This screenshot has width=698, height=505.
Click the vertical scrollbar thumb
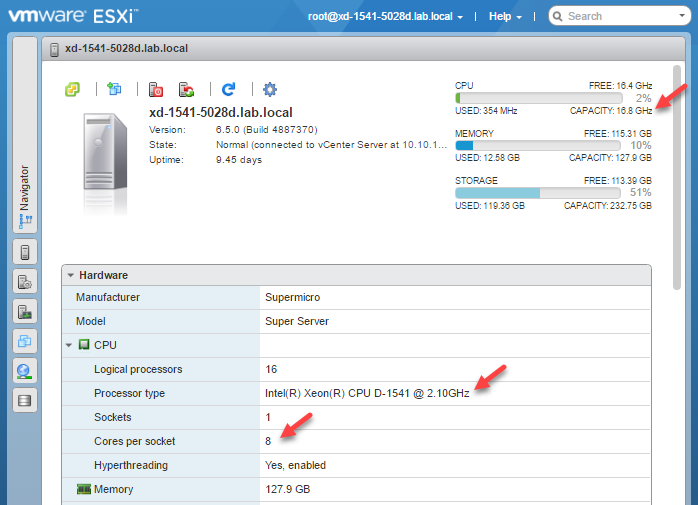(677, 177)
